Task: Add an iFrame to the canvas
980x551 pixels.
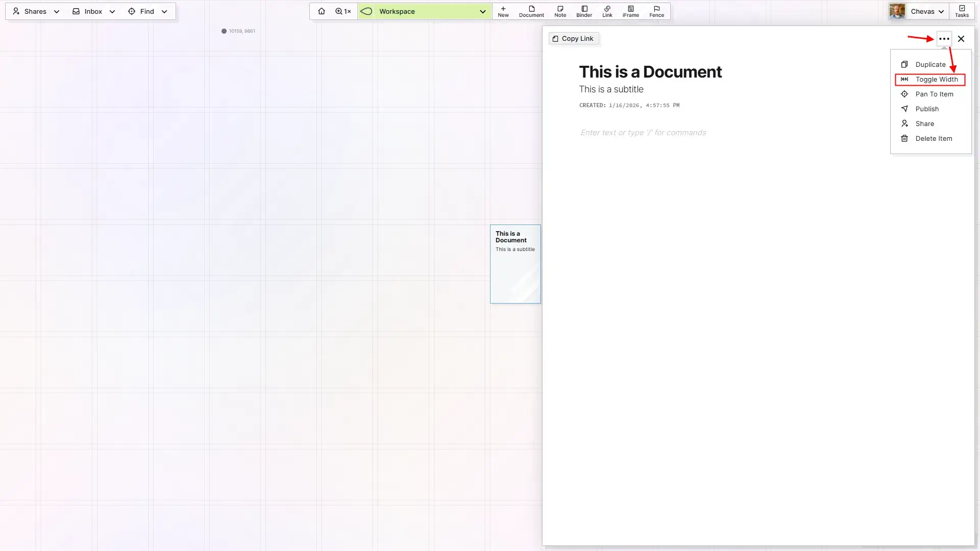Action: click(x=630, y=11)
